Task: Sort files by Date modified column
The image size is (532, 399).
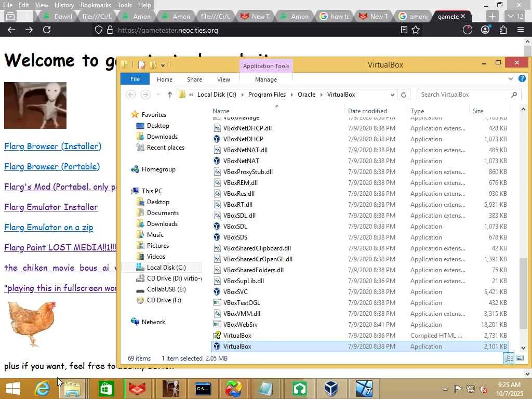Action: [367, 111]
